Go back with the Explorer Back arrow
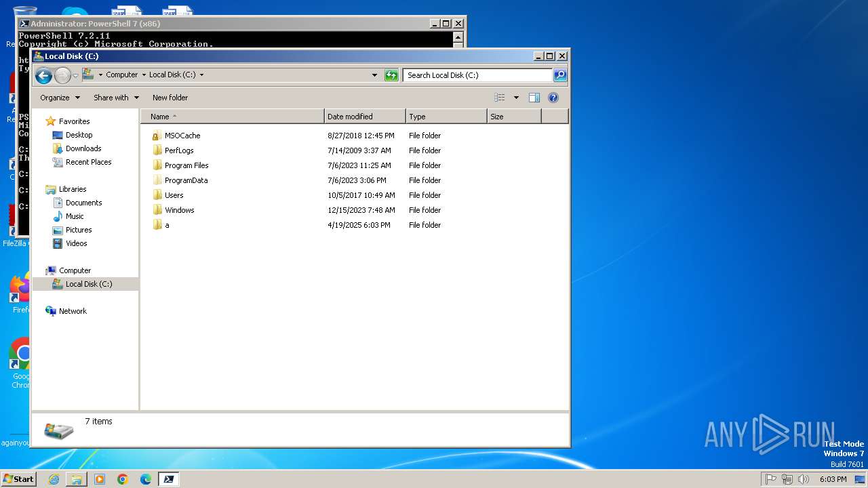This screenshot has width=868, height=488. (43, 75)
